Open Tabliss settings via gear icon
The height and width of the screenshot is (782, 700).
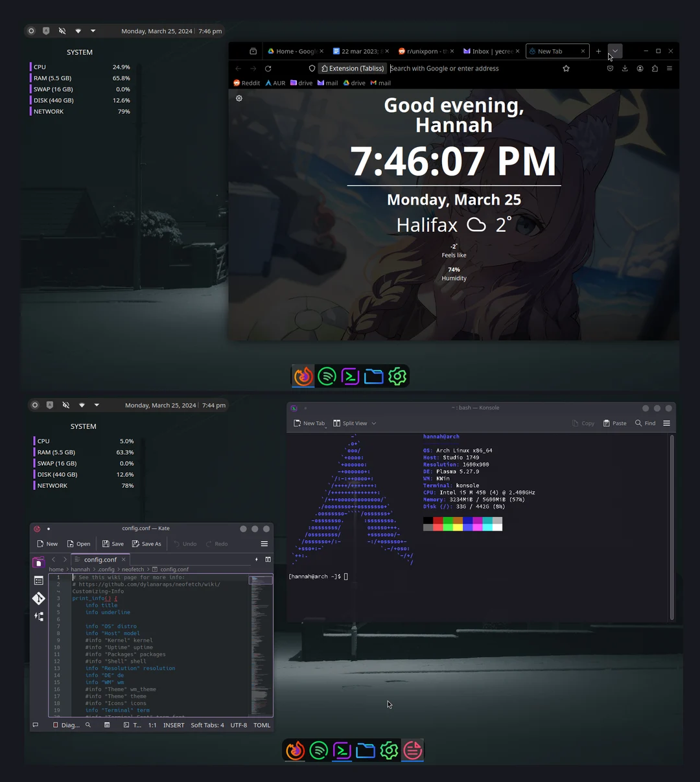point(239,98)
